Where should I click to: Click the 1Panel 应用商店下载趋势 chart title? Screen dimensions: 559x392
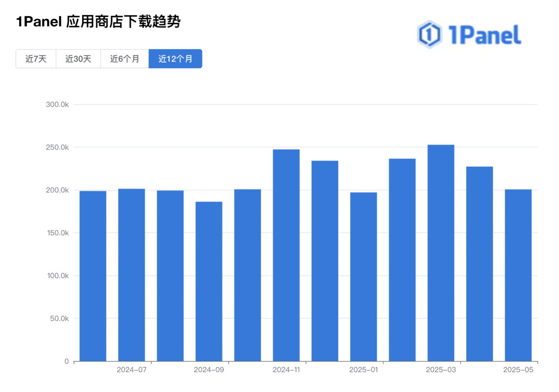98,22
